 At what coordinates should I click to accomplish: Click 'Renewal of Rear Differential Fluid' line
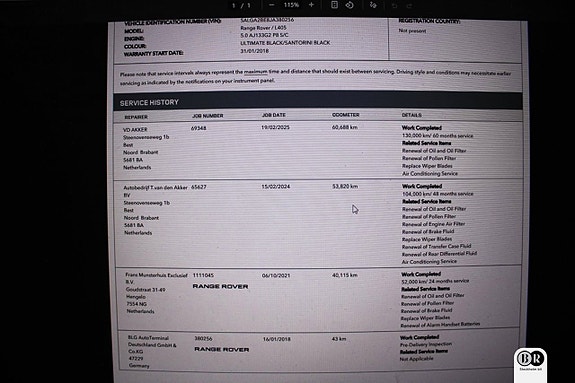(x=439, y=254)
